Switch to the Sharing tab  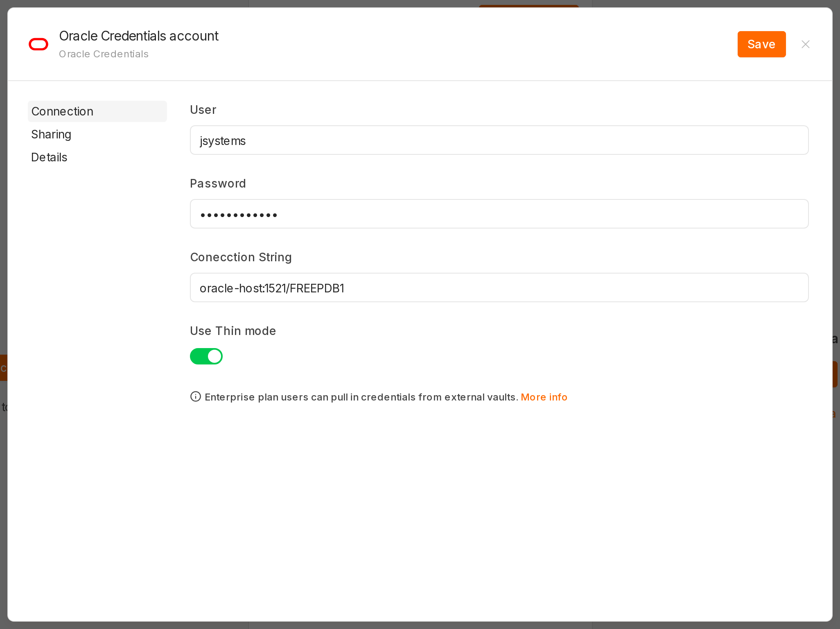pos(52,134)
